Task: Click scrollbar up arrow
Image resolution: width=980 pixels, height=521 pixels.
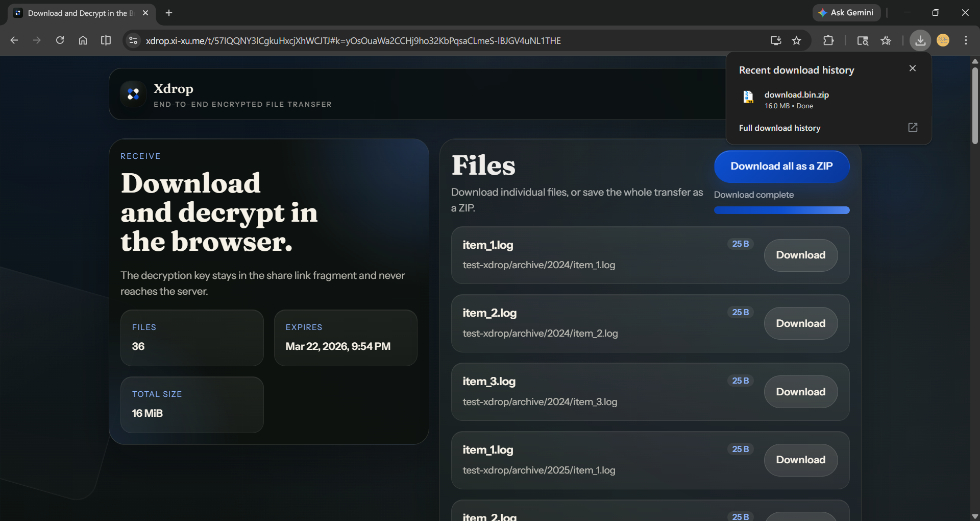Action: point(975,61)
